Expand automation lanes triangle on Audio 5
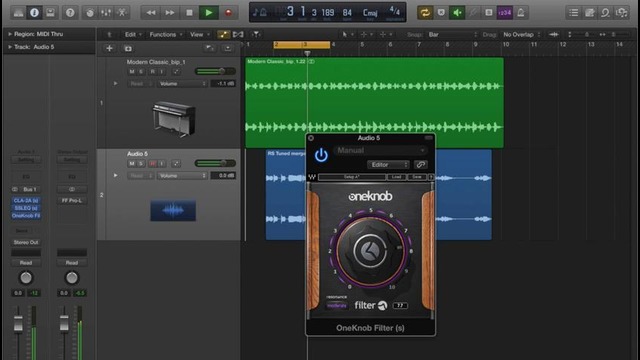 (116, 176)
